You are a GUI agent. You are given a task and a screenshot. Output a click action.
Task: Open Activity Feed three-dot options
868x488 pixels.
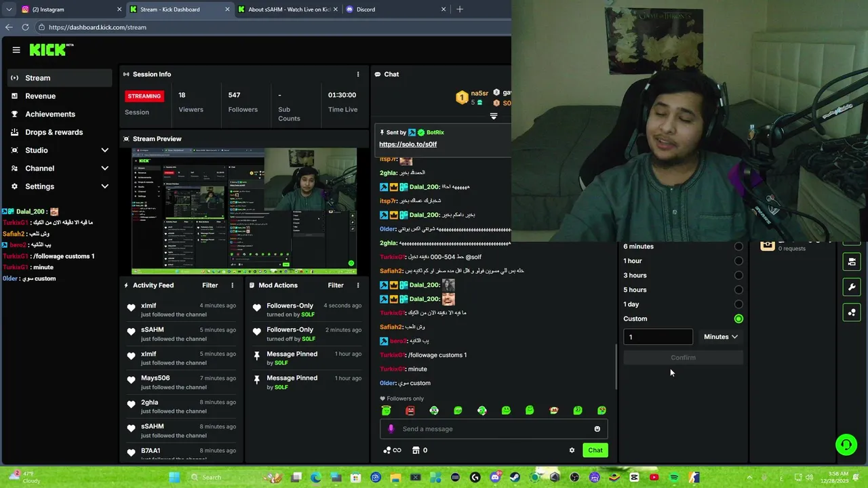point(232,285)
